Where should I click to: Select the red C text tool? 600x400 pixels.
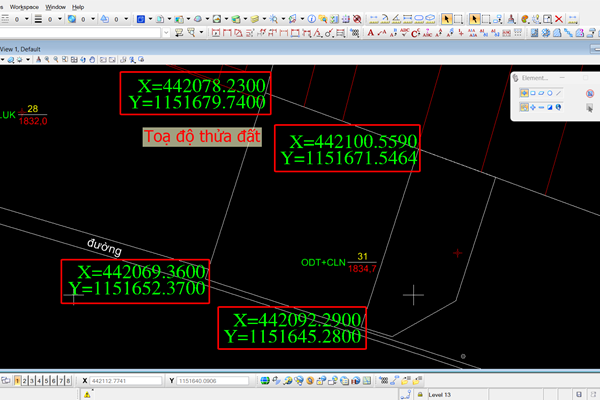point(416,33)
